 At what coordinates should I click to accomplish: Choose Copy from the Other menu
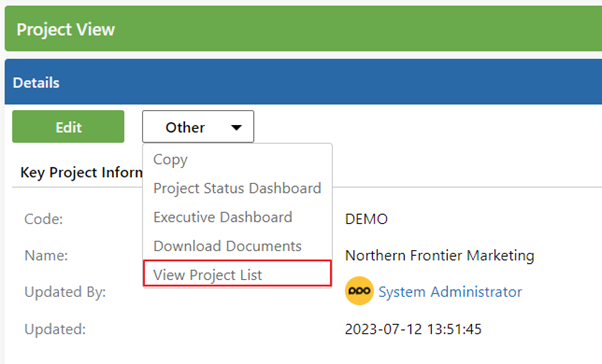(x=170, y=159)
